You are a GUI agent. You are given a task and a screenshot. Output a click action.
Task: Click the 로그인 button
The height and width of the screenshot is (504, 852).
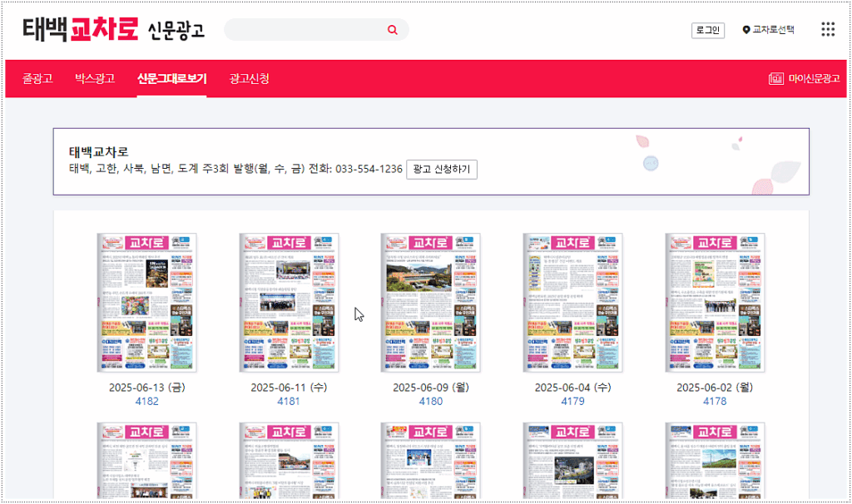pyautogui.click(x=708, y=31)
